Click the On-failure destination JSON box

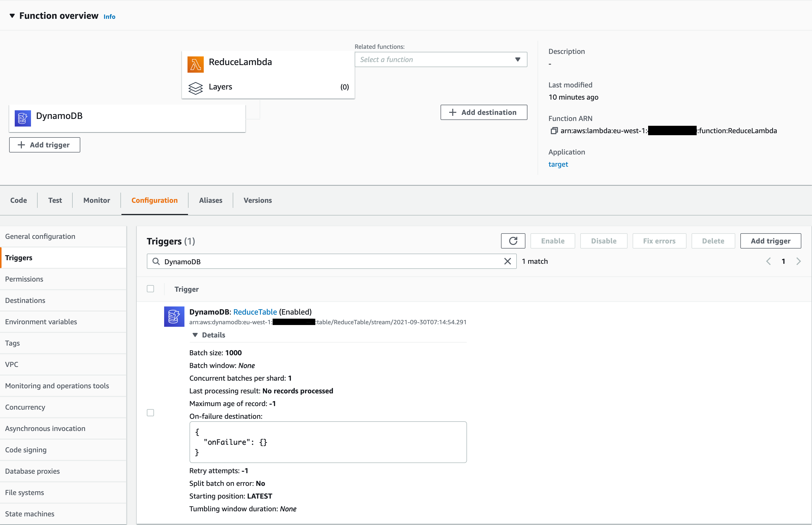(x=328, y=442)
